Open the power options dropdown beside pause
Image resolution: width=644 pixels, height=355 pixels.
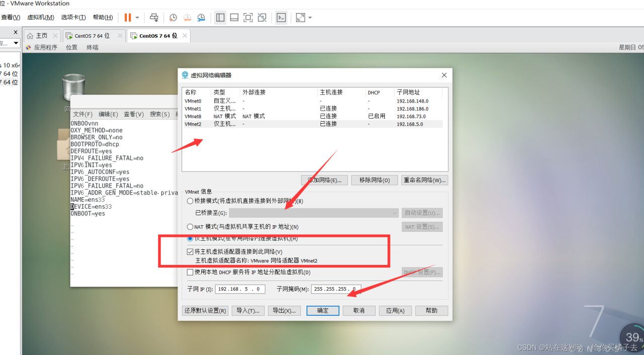pos(137,18)
